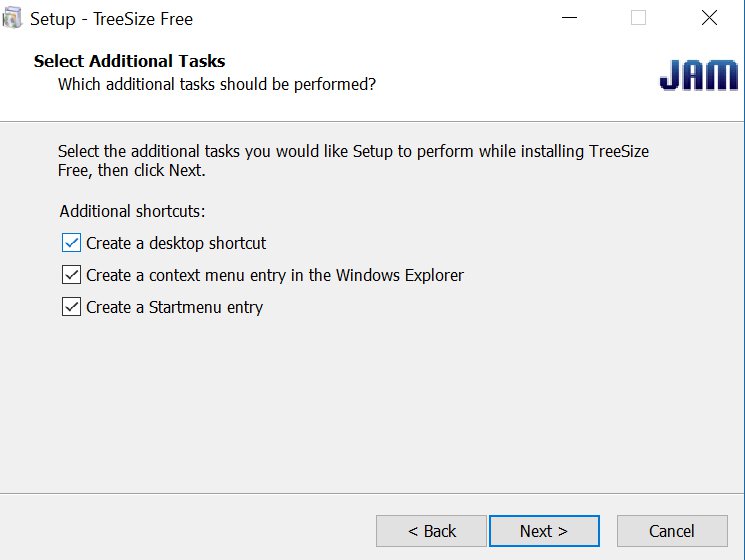Screen dimensions: 745x560
Task: Click the "Additional shortcuts:" group label
Action: click(x=132, y=211)
